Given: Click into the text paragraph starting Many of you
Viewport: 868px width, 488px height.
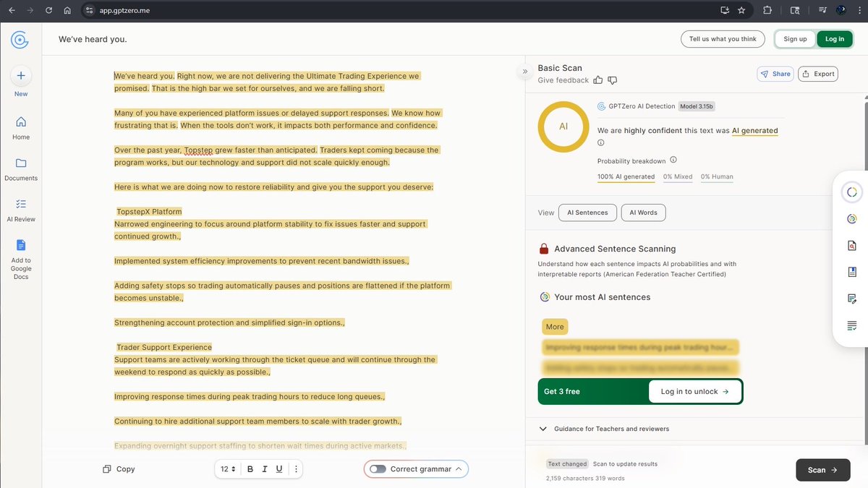Looking at the screenshot, I should point(277,119).
